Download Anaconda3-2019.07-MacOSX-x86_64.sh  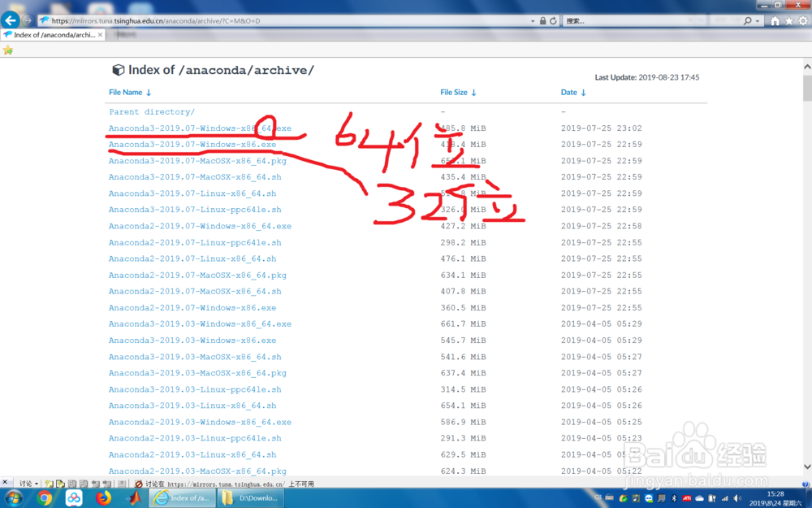pyautogui.click(x=195, y=176)
